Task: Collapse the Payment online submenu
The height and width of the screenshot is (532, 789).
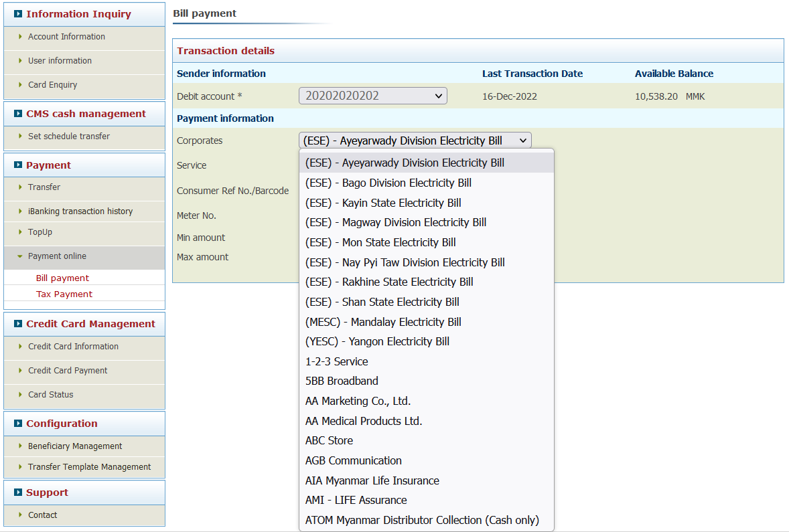Action: coord(57,256)
